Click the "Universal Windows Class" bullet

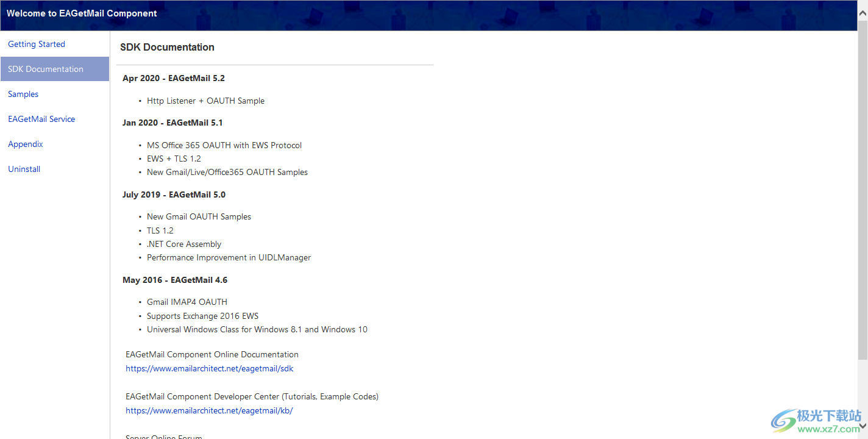pos(257,329)
